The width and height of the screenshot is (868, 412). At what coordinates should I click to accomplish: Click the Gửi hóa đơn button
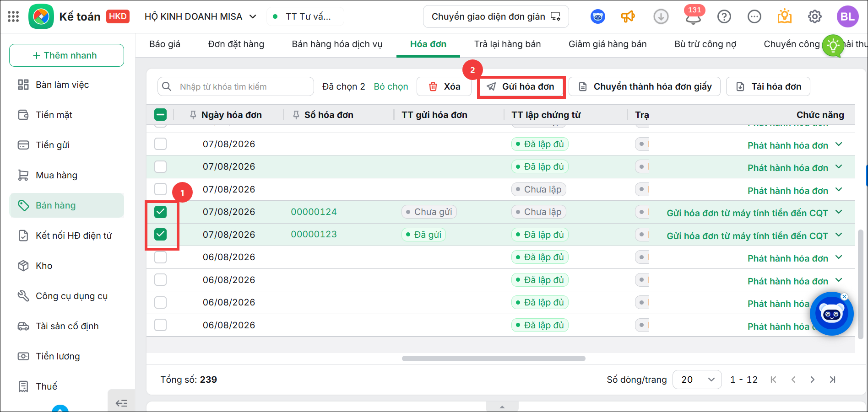[x=521, y=86]
